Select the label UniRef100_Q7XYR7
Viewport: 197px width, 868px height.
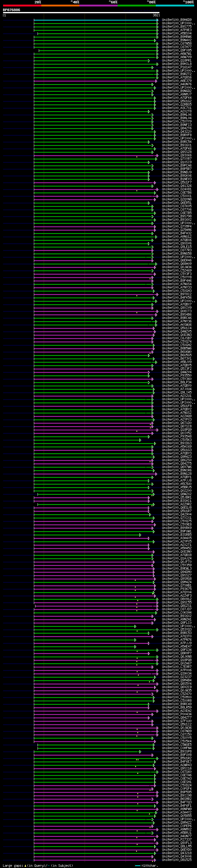(177, 159)
